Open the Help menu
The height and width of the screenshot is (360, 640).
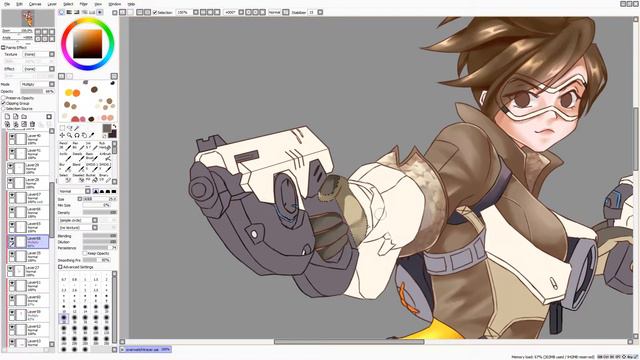point(131,4)
